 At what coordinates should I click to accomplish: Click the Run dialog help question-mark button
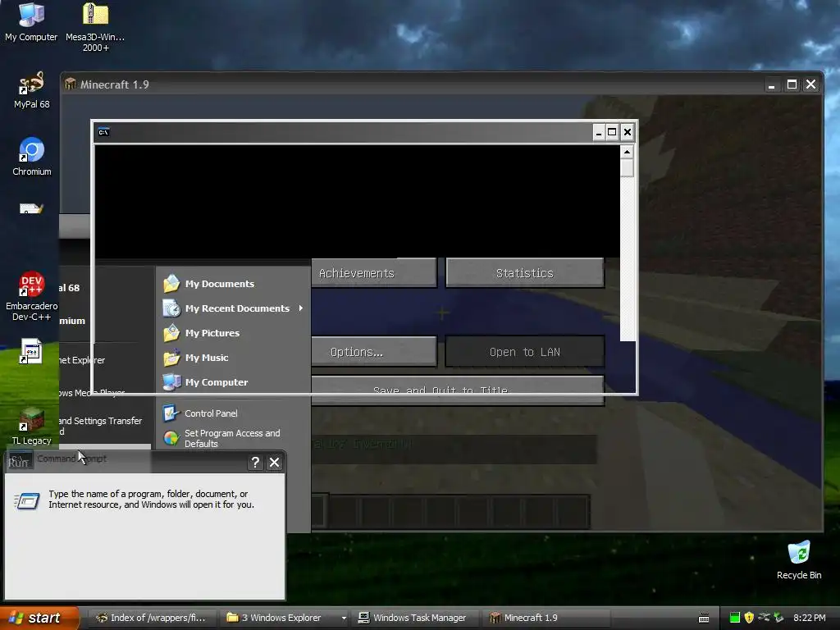coord(256,463)
